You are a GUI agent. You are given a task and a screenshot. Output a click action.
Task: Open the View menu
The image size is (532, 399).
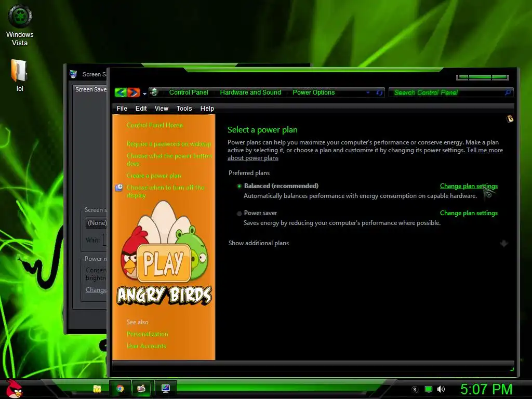[x=162, y=109]
